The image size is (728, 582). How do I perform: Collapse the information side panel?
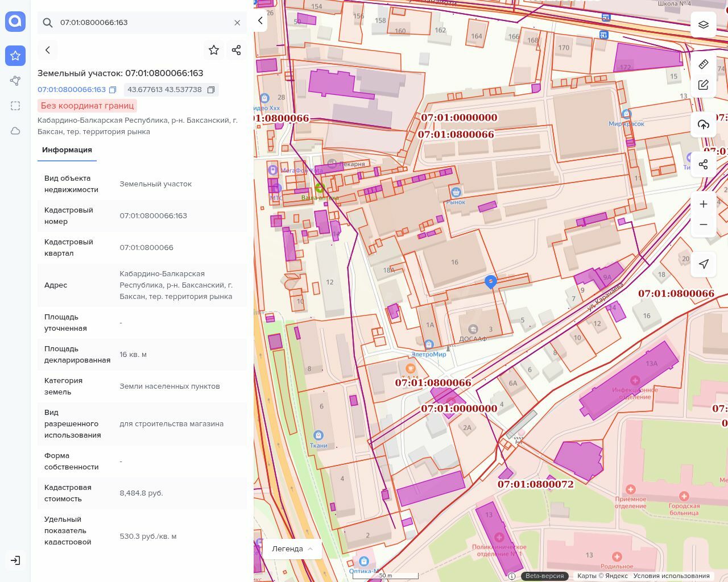click(x=260, y=21)
